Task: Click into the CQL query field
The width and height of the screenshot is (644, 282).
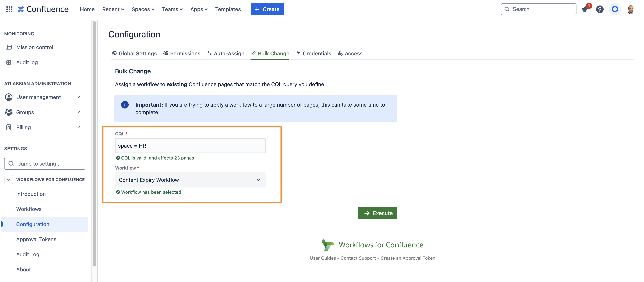Action: coord(190,146)
